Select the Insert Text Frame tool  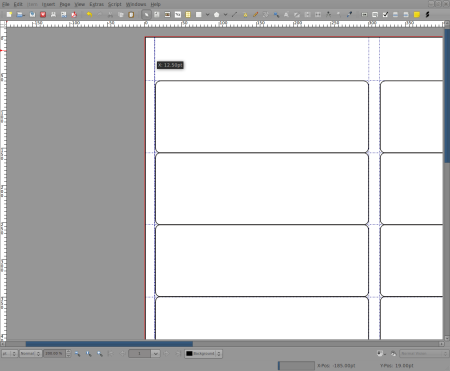pos(157,15)
